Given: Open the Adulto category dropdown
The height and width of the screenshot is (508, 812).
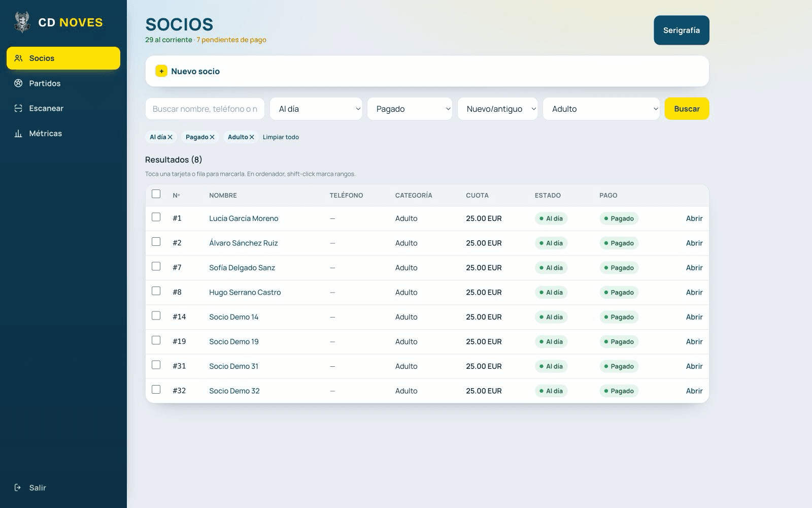Looking at the screenshot, I should click(x=601, y=109).
